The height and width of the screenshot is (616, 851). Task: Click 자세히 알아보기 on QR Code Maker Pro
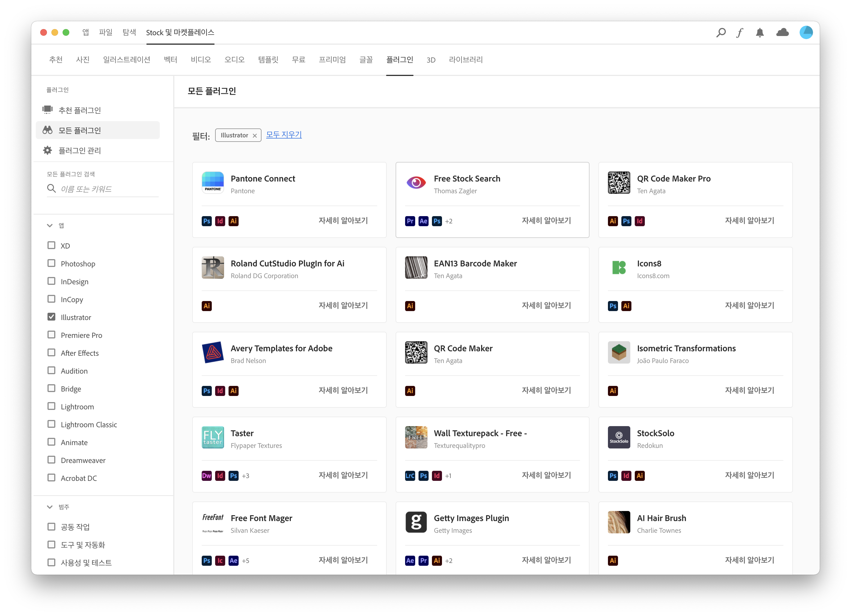tap(749, 220)
